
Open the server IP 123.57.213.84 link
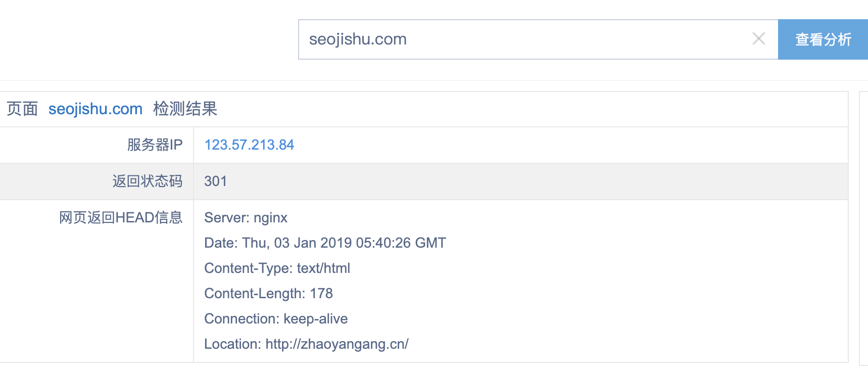pos(249,145)
